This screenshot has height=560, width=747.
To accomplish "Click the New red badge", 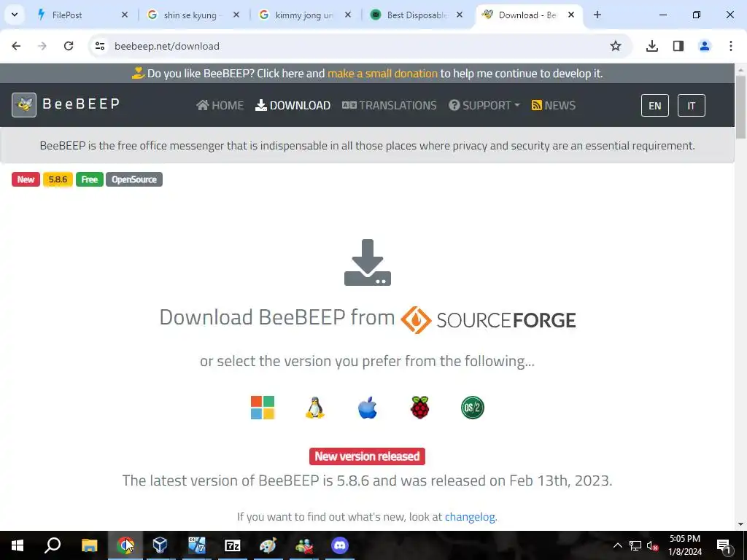I will click(x=26, y=179).
